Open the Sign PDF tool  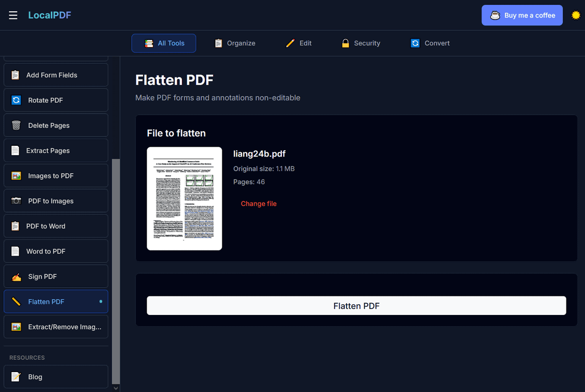point(56,276)
